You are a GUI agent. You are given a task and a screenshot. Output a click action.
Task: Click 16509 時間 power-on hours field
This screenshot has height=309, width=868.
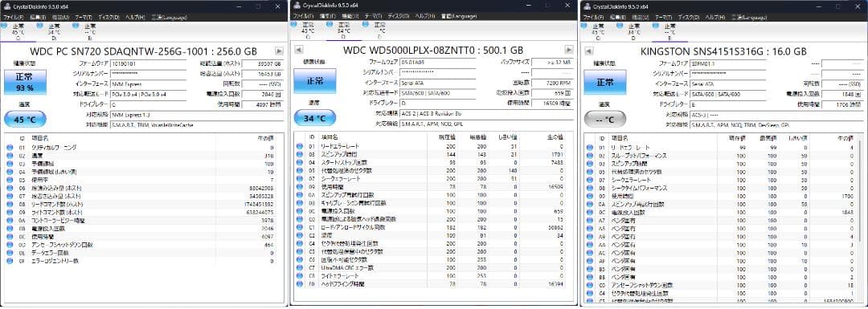pos(552,103)
